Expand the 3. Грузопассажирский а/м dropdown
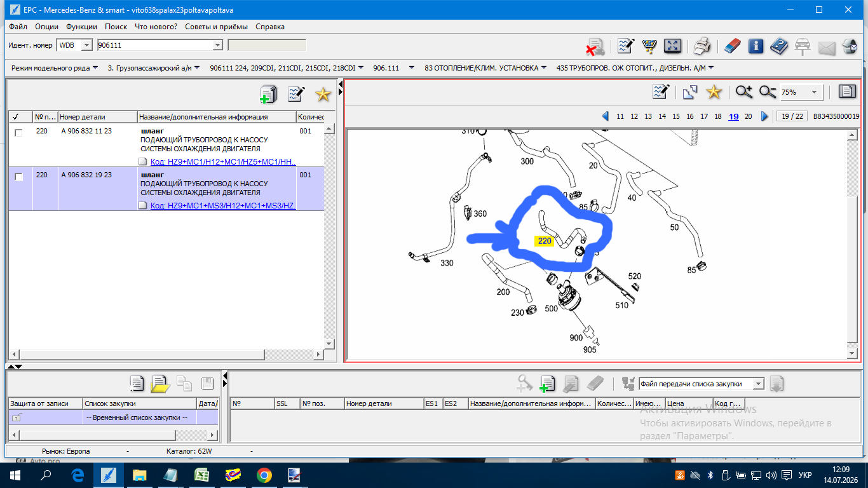Viewport: 868px width, 488px height. point(197,68)
